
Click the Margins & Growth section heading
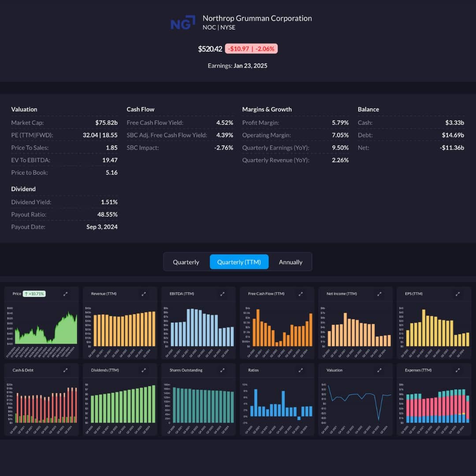tap(267, 109)
